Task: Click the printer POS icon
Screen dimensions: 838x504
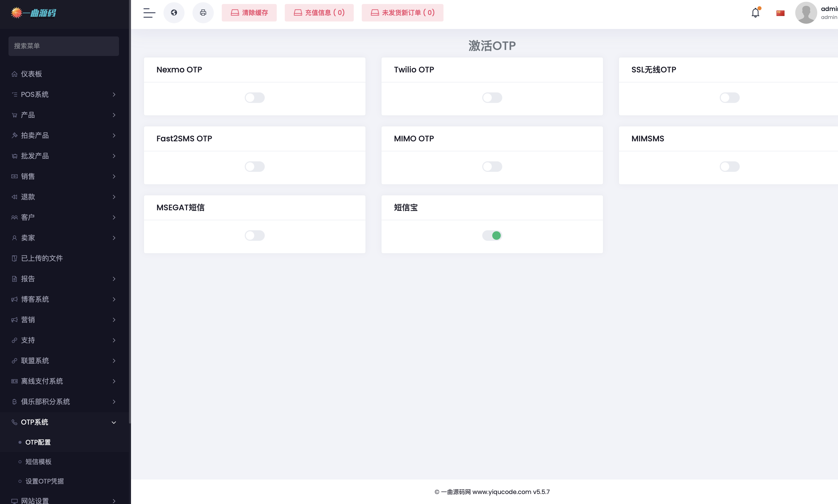Action: point(203,12)
